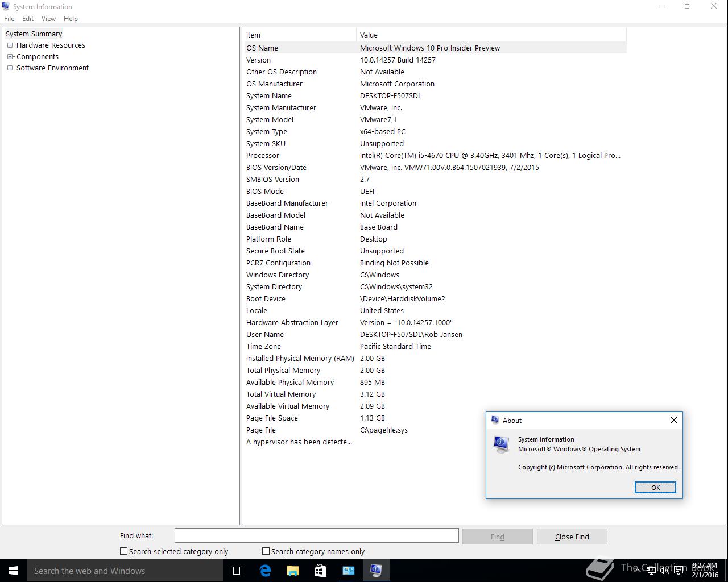This screenshot has height=582, width=728.
Task: Select the Total Virtual Memory row
Action: pos(436,394)
